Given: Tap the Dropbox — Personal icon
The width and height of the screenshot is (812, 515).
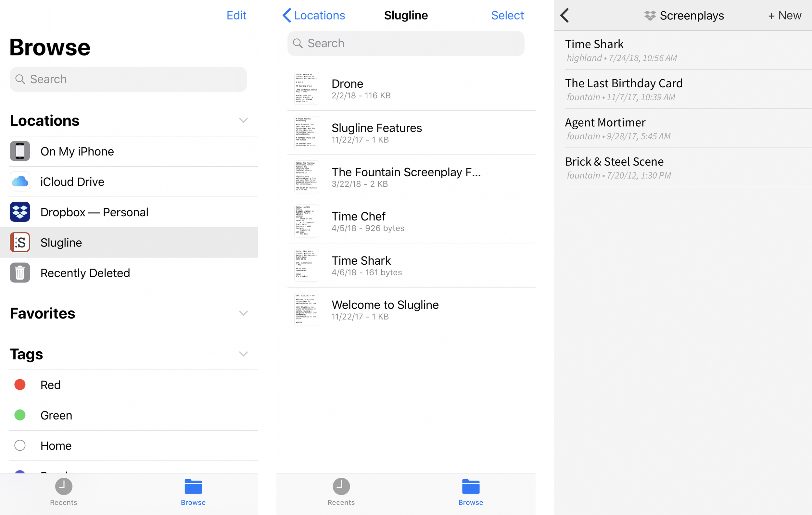Looking at the screenshot, I should tap(20, 212).
